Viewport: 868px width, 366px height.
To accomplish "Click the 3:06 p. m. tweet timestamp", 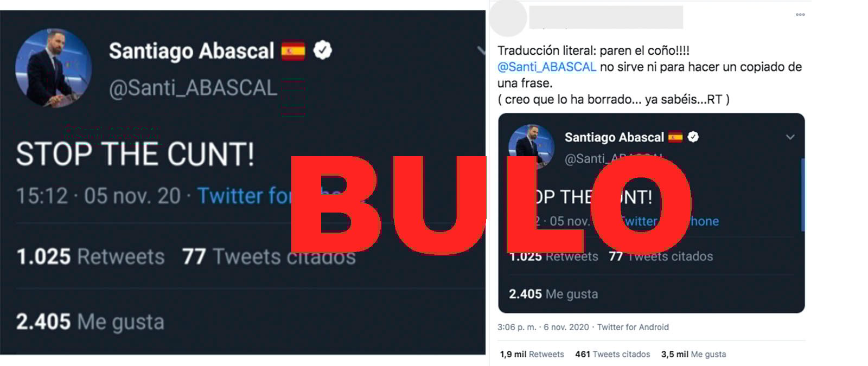I will tap(516, 327).
